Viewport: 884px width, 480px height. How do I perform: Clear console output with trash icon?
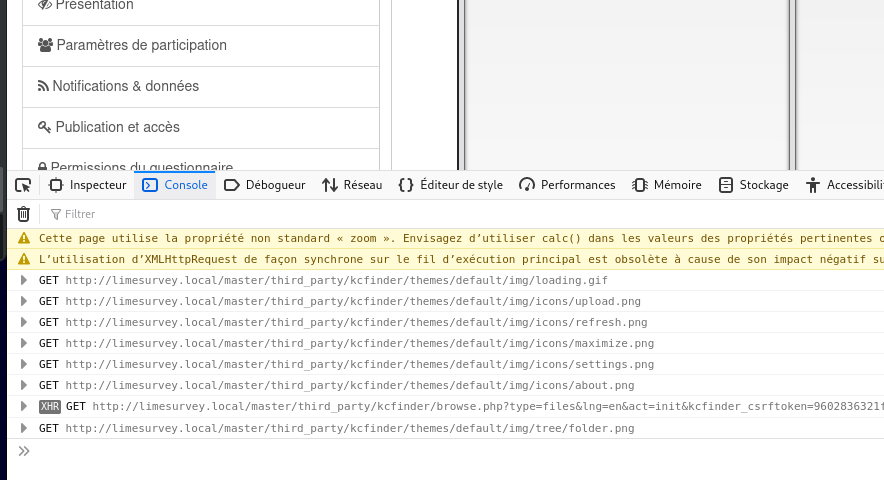click(23, 213)
